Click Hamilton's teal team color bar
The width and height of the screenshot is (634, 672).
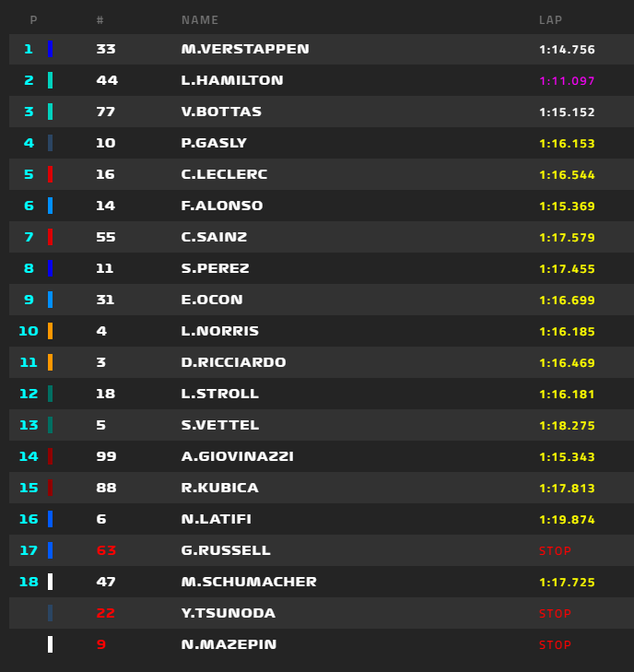coord(50,80)
